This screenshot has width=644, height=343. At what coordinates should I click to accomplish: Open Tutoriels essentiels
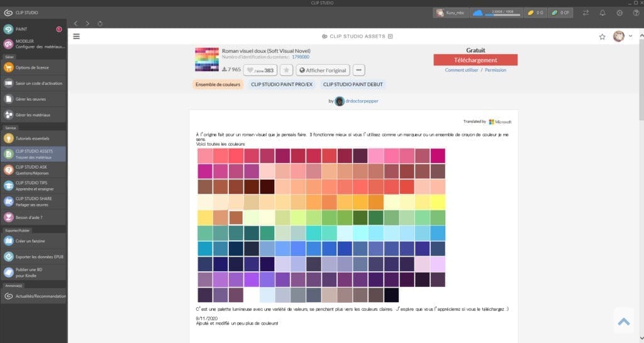pos(33,138)
